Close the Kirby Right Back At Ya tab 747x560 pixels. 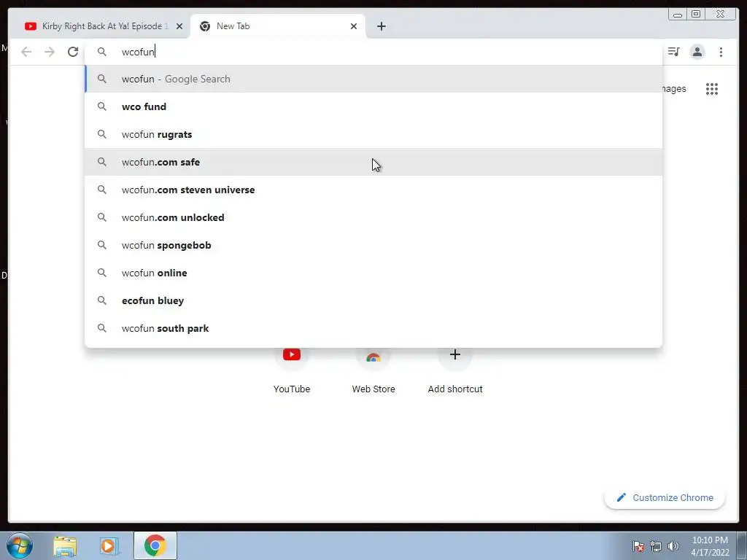179,26
